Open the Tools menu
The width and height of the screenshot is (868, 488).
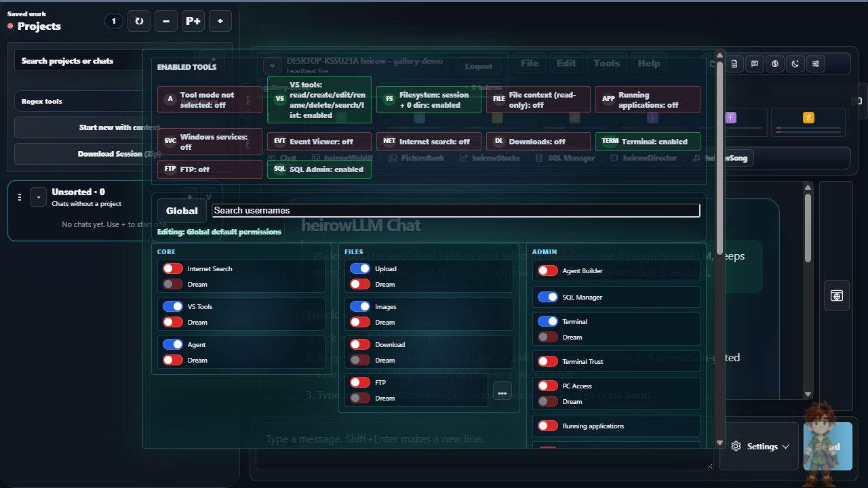click(607, 64)
